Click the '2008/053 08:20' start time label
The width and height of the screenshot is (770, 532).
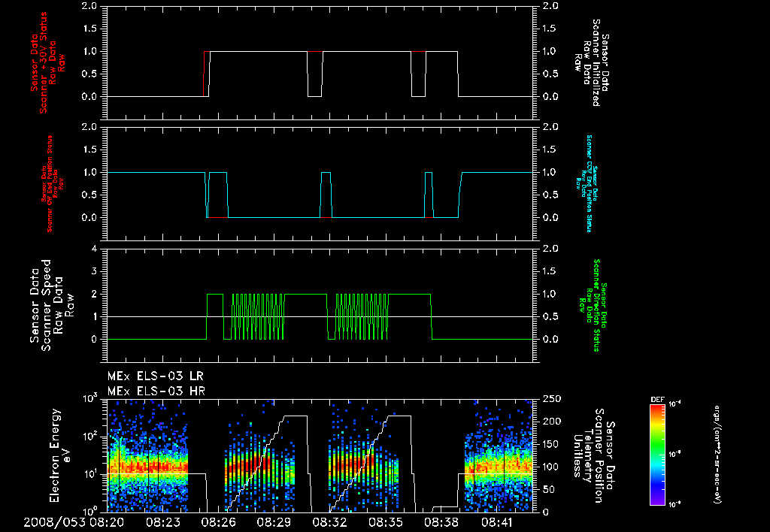pyautogui.click(x=74, y=523)
